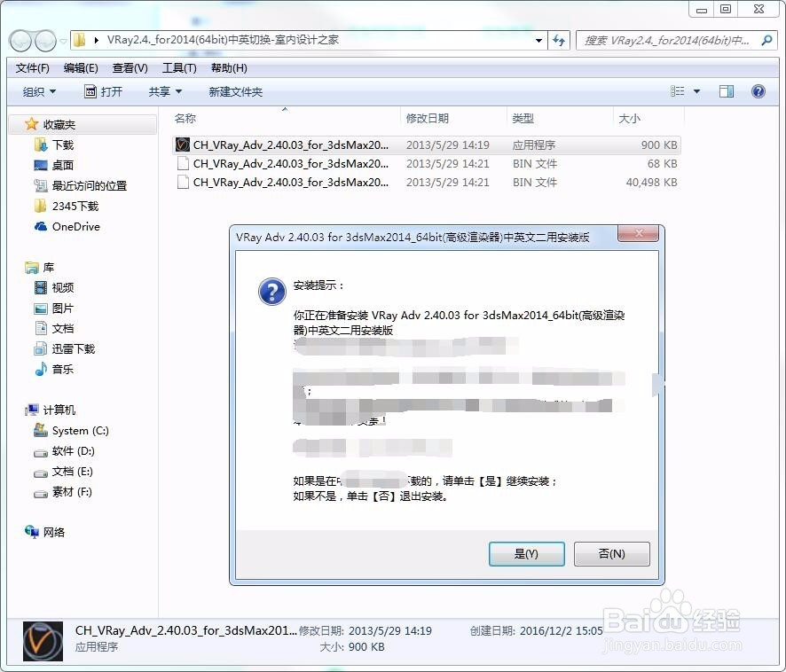Click the change view icon
The width and height of the screenshot is (786, 672).
pos(677,91)
